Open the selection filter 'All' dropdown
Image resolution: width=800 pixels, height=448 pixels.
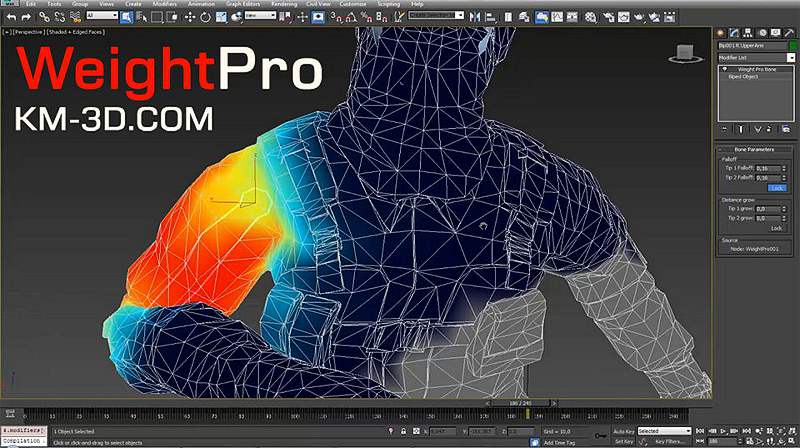[102, 17]
